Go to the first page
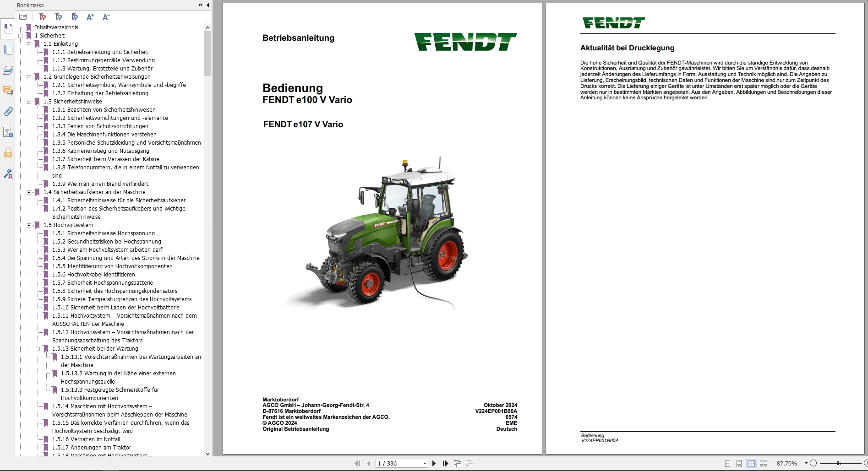Image resolution: width=868 pixels, height=471 pixels. pyautogui.click(x=357, y=464)
